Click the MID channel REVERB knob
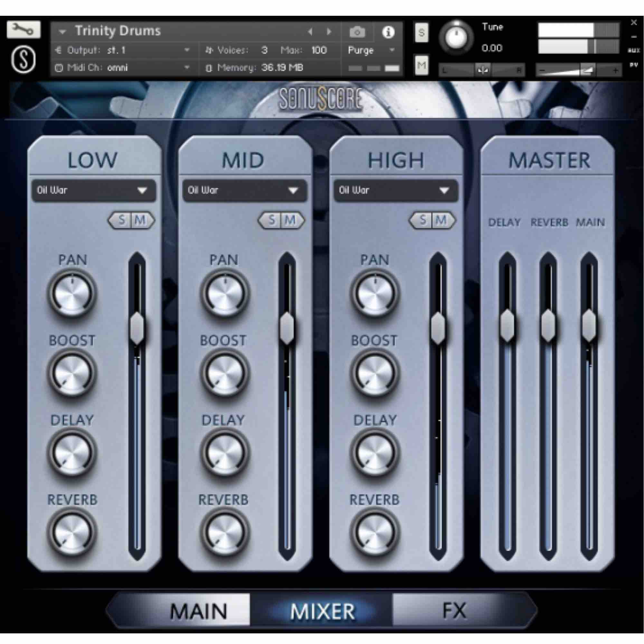This screenshot has width=644, height=644. (225, 532)
